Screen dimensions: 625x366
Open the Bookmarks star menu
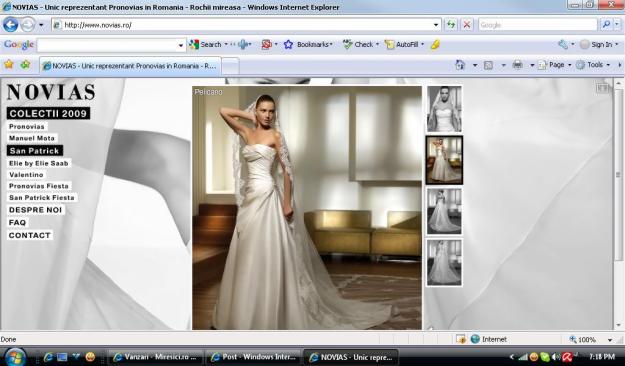(x=308, y=45)
